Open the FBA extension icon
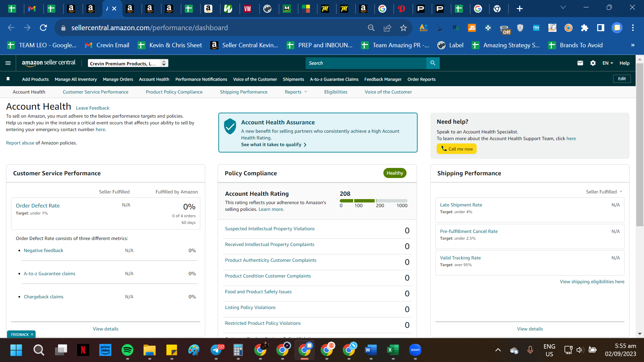The image size is (644, 362). pyautogui.click(x=536, y=28)
